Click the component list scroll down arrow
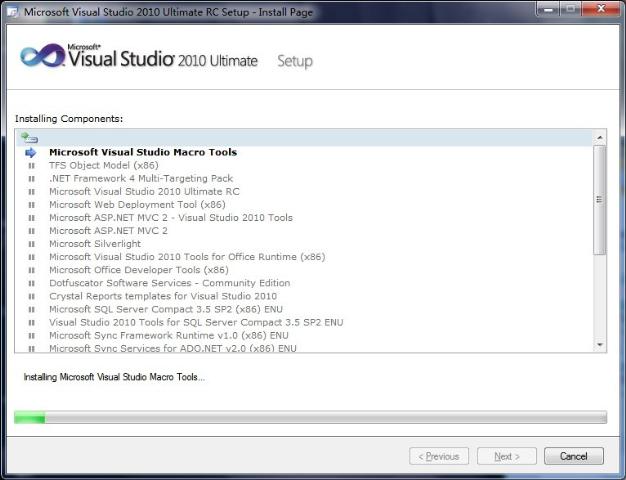Image resolution: width=626 pixels, height=480 pixels. (x=600, y=344)
